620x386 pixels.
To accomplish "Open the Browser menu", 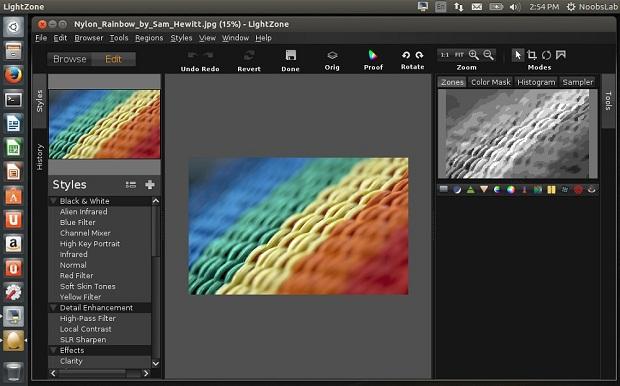I will click(x=89, y=38).
